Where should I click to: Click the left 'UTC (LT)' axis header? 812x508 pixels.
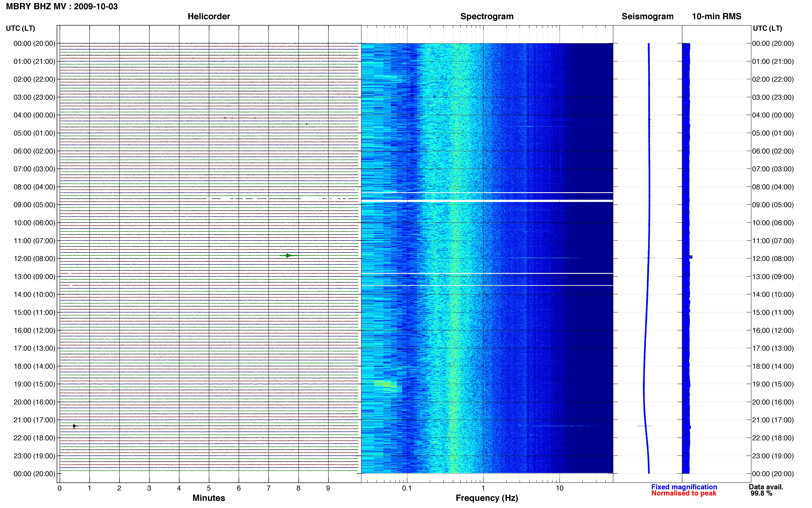[x=21, y=28]
